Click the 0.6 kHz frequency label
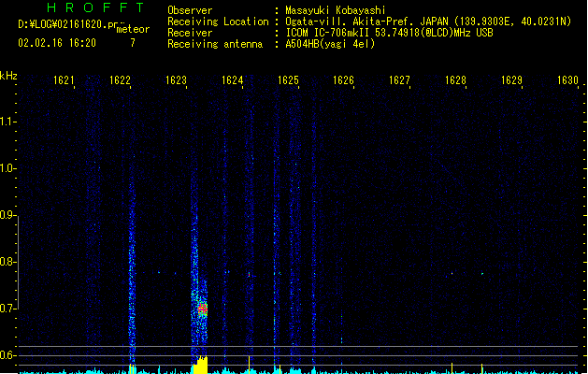The height and width of the screenshot is (374, 588). pyautogui.click(x=7, y=355)
